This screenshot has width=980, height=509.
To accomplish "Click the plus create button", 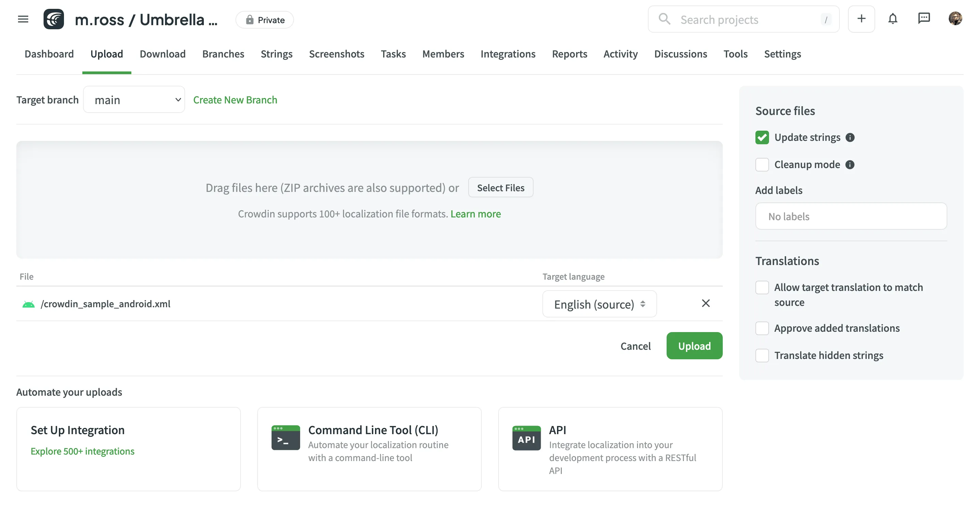I will pyautogui.click(x=861, y=19).
